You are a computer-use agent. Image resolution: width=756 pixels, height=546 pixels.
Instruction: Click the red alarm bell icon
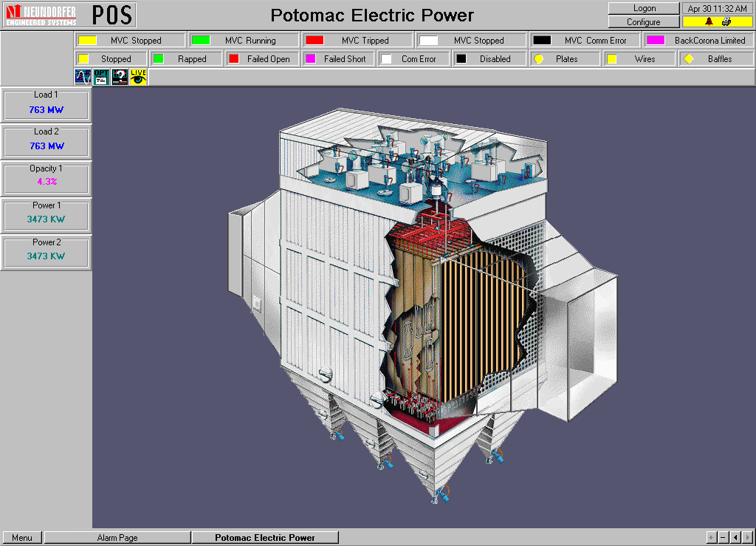click(709, 21)
